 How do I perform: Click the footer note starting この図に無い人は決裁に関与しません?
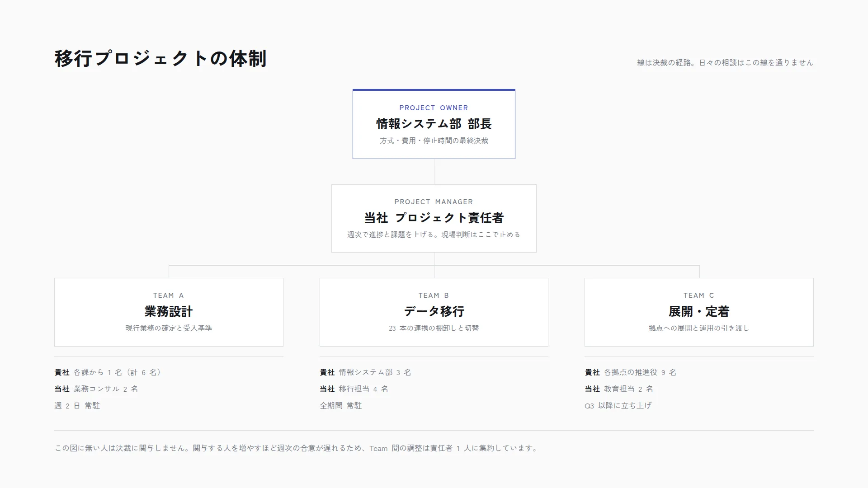297,448
